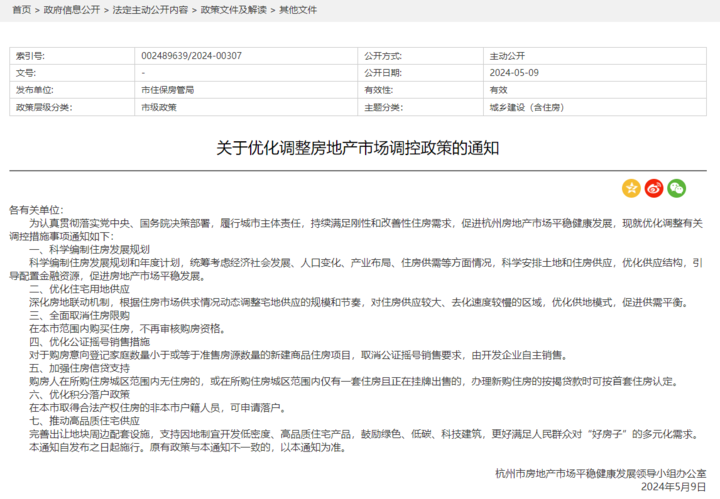Click the 索引号 label cell
Image resolution: width=720 pixels, height=499 pixels.
pyautogui.click(x=72, y=56)
